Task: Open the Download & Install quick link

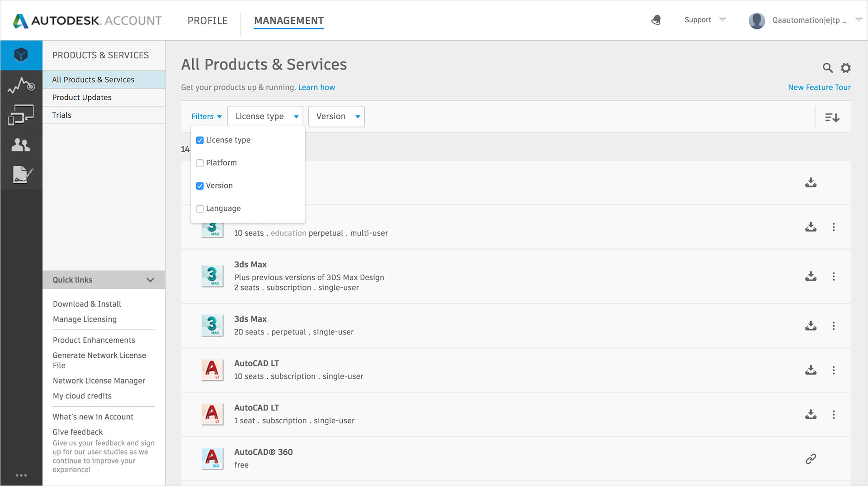Action: pyautogui.click(x=87, y=304)
